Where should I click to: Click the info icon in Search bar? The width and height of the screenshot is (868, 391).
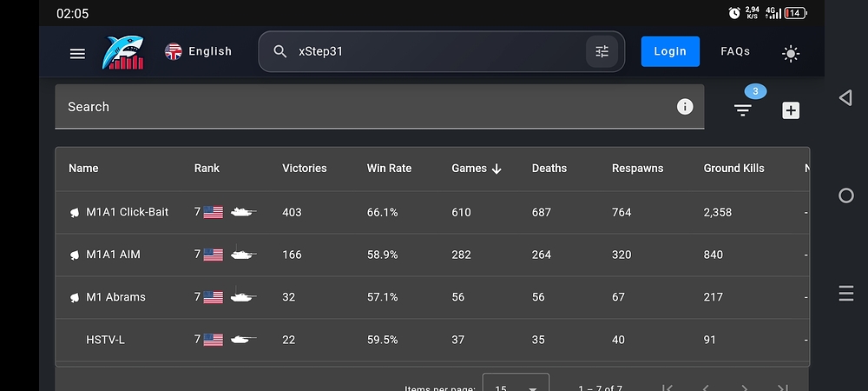point(685,107)
